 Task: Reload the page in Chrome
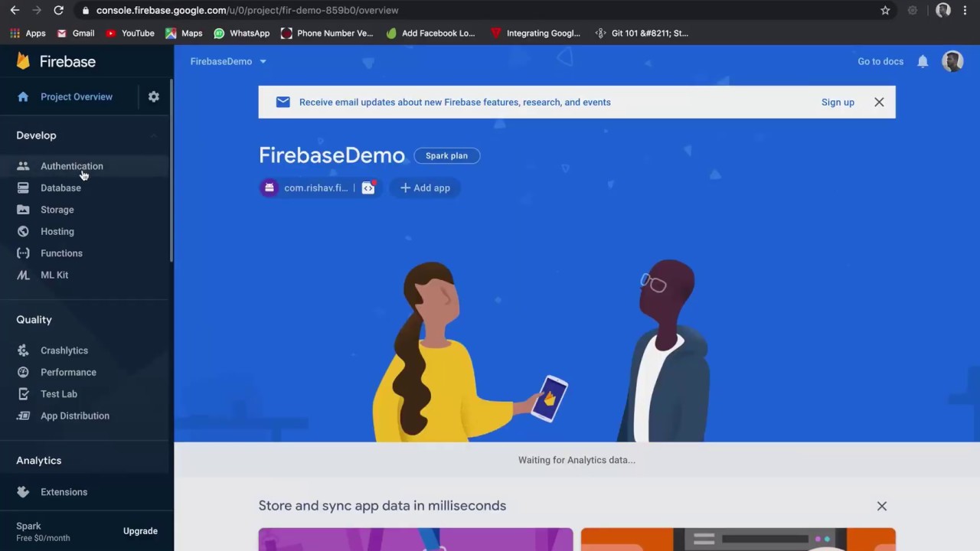pos(58,10)
